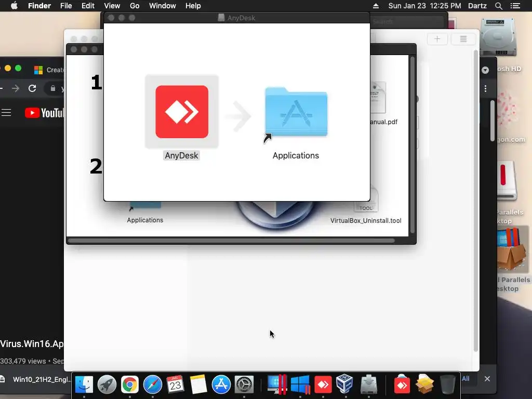Open Notification Center from menu bar
532x399 pixels.
pyautogui.click(x=515, y=6)
